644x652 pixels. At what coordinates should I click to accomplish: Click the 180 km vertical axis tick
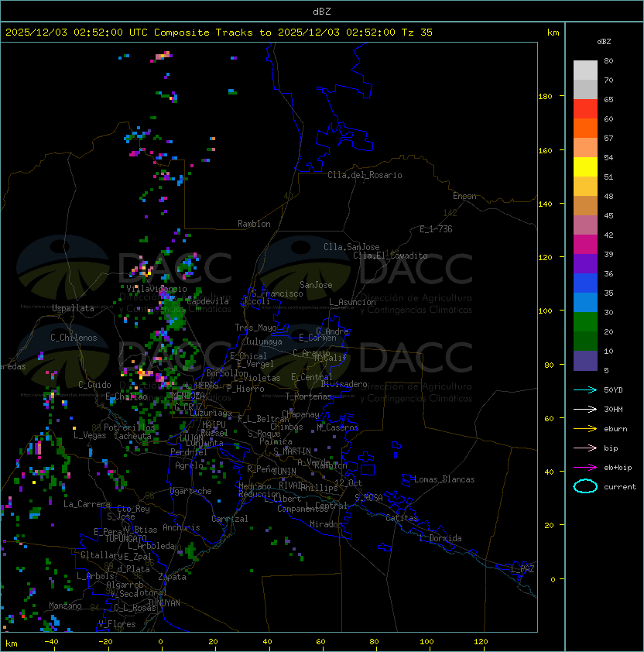tap(546, 96)
